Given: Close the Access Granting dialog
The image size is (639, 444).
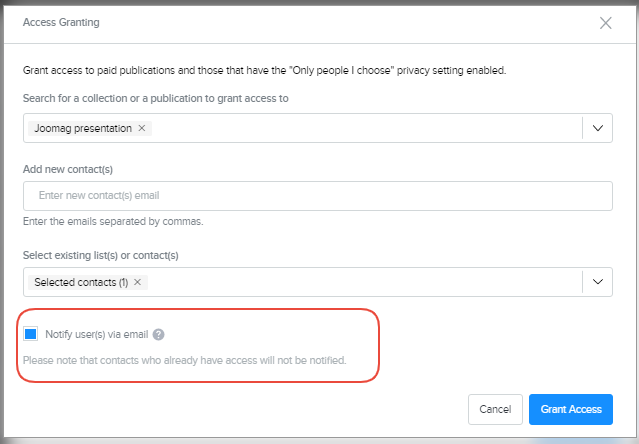Looking at the screenshot, I should (x=605, y=23).
